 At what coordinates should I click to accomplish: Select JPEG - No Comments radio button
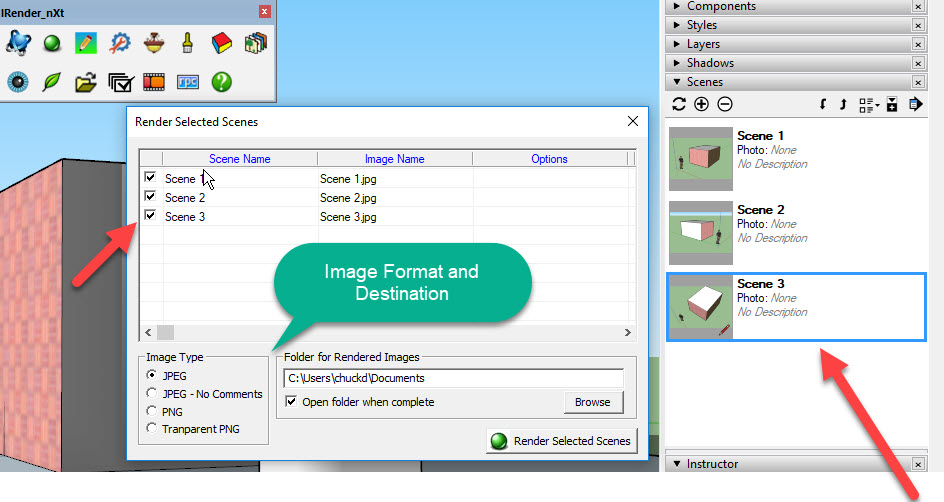click(152, 393)
